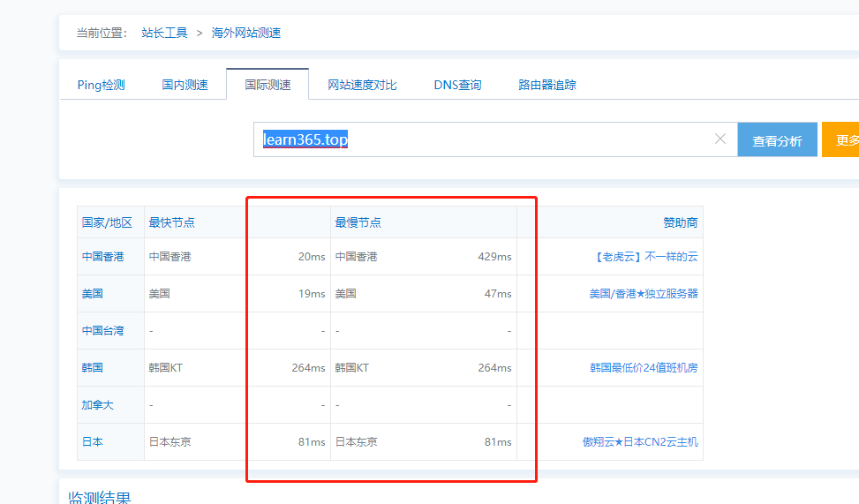Go to the DNS查询 tab
Viewport: 859px width, 504px height.
[457, 85]
